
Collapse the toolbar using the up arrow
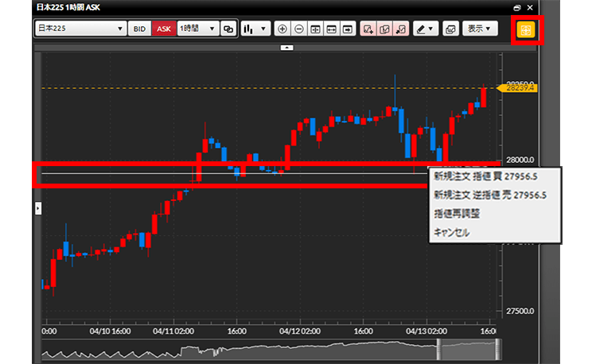[x=287, y=48]
